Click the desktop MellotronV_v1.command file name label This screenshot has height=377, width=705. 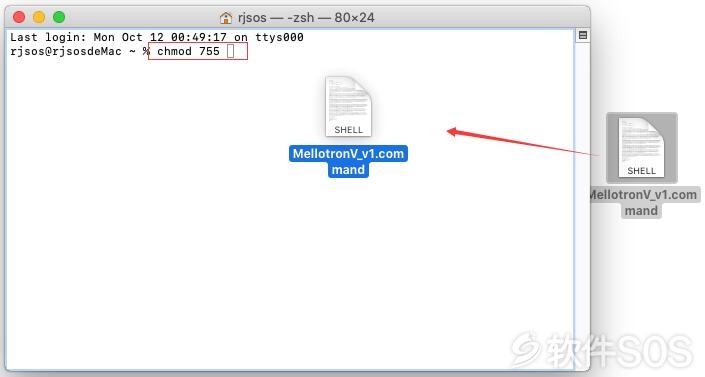coord(642,202)
